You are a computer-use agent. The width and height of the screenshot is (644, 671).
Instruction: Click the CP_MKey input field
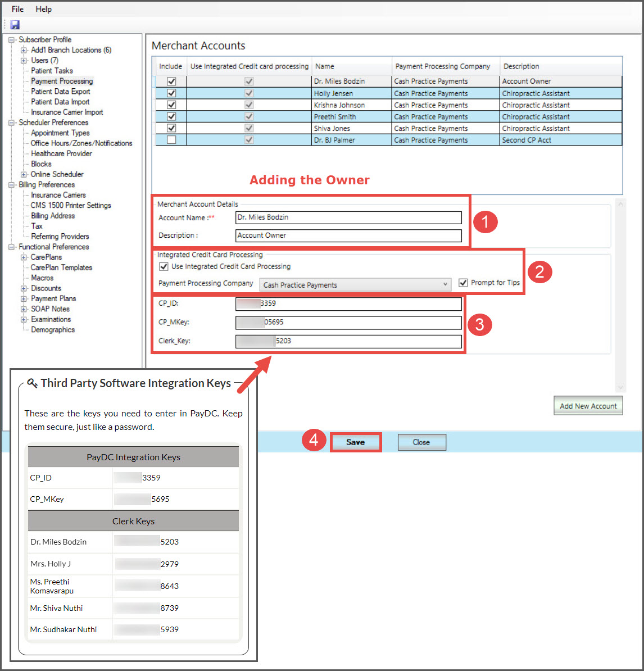[348, 322]
